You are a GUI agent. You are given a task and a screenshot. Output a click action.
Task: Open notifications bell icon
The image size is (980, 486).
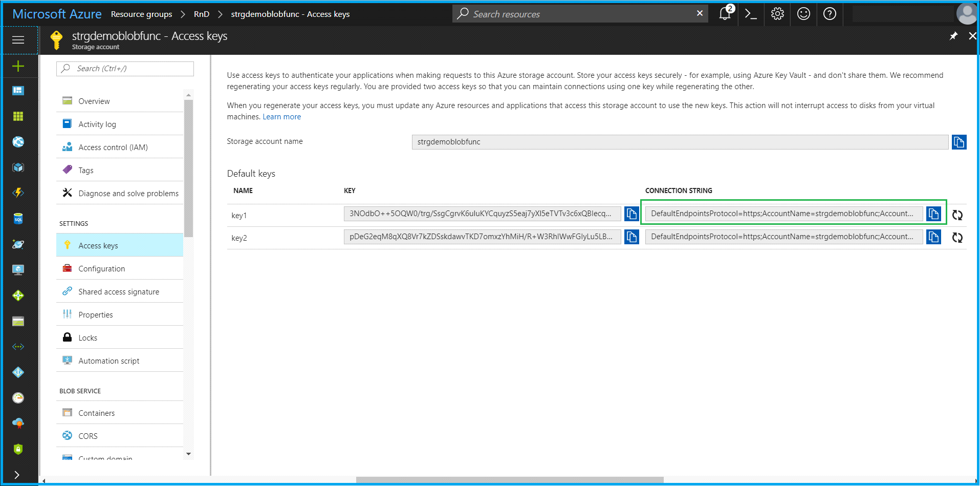pyautogui.click(x=725, y=14)
